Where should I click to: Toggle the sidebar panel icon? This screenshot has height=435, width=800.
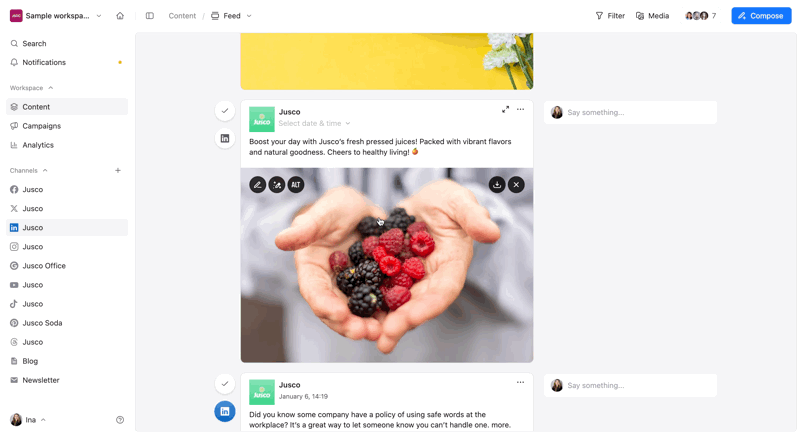(x=149, y=16)
